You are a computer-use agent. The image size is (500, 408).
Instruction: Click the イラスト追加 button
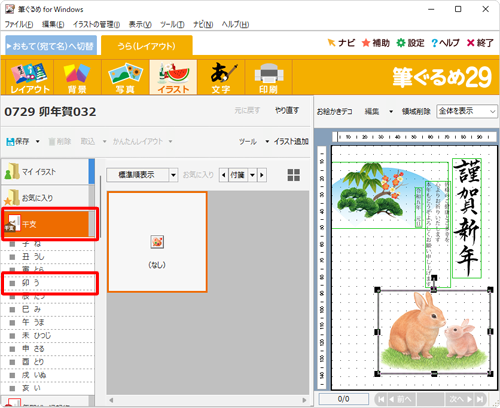[x=291, y=142]
